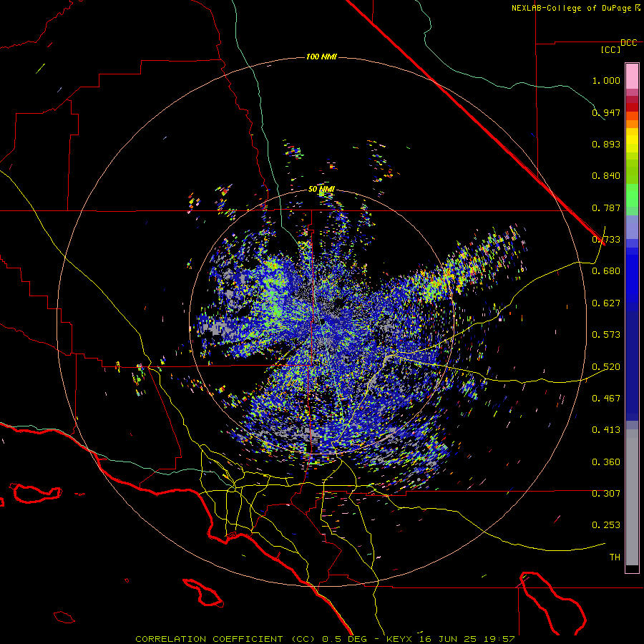
Task: Click the 0.520 legend value
Action: click(606, 367)
